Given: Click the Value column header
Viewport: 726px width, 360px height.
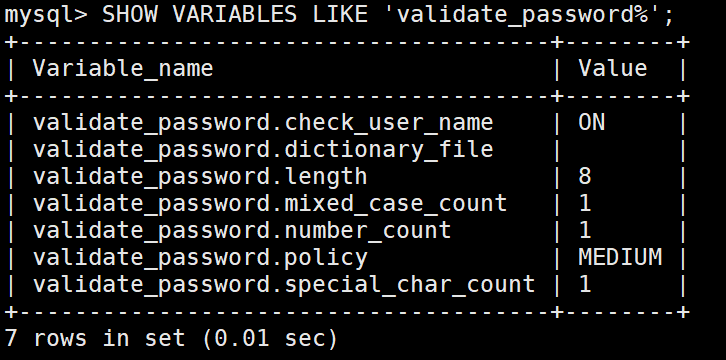Looking at the screenshot, I should click(x=613, y=68).
